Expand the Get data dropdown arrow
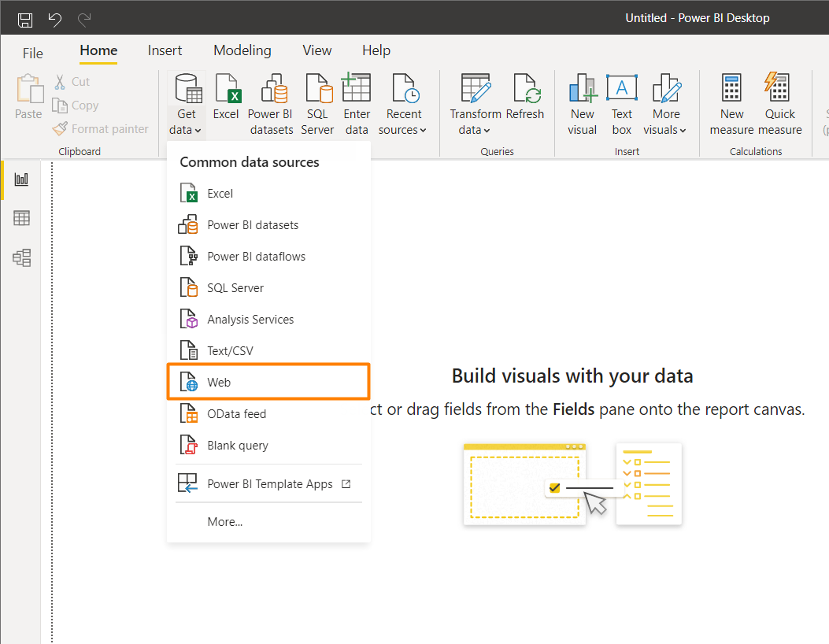This screenshot has height=644, width=829. [198, 131]
